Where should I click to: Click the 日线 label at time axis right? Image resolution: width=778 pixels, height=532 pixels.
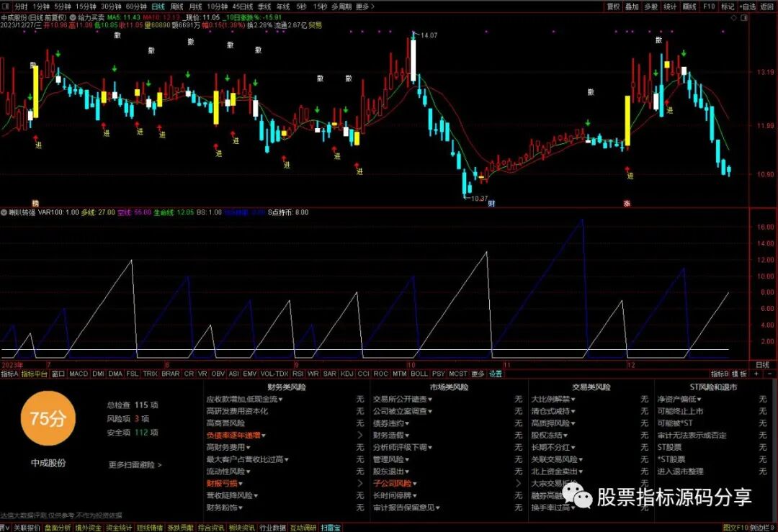coord(763,365)
